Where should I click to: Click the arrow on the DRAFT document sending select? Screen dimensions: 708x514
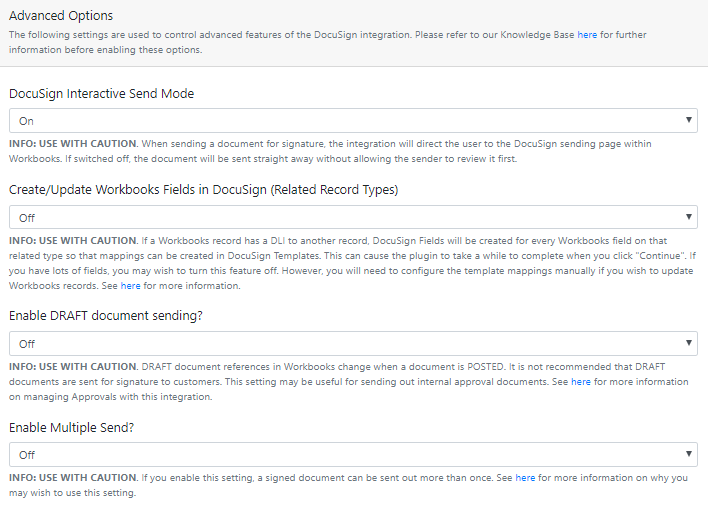tap(689, 343)
